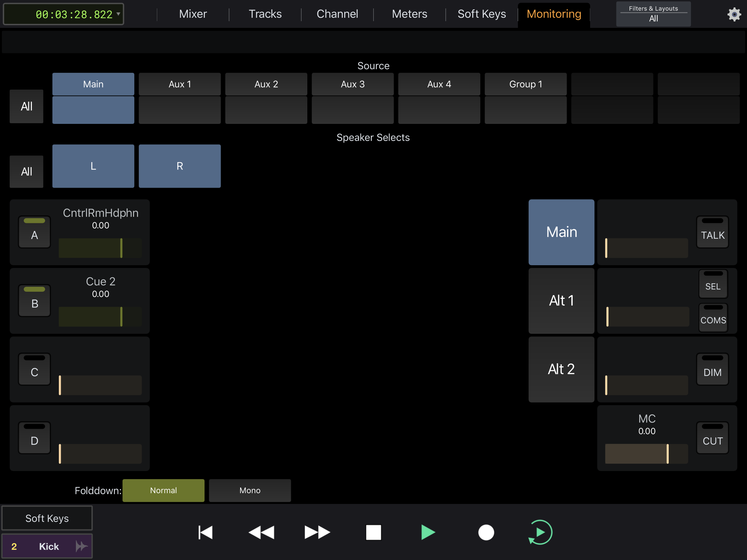Select Aux 1 as monitor source
Screen dimensions: 747x560
click(180, 84)
